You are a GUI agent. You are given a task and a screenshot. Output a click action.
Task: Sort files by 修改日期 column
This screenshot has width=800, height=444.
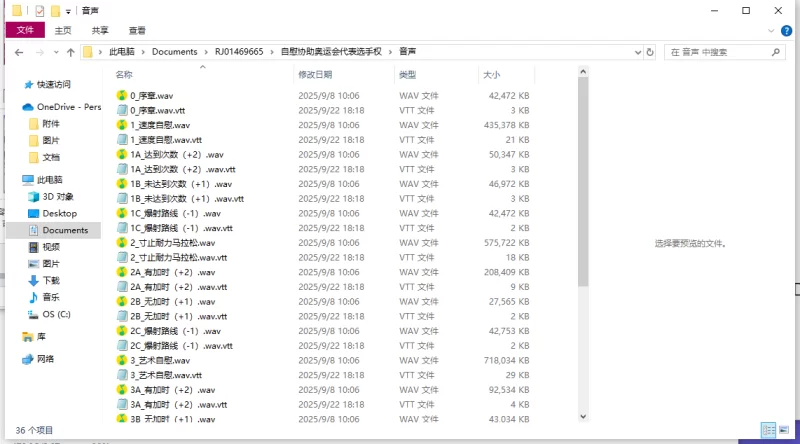pos(320,75)
